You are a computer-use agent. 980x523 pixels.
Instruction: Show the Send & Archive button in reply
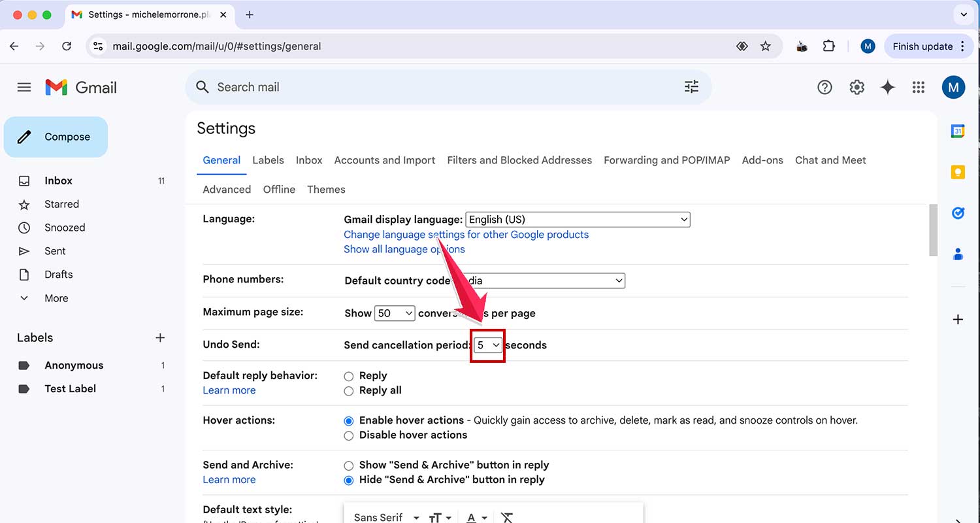[x=349, y=465]
